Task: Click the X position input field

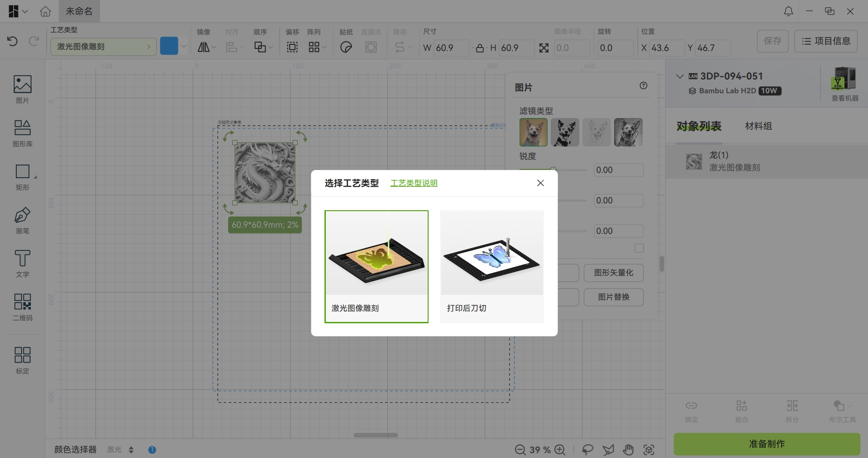Action: point(668,48)
